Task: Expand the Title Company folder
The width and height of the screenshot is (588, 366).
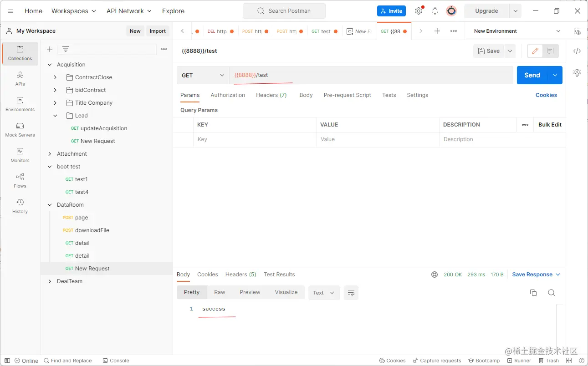Action: point(55,103)
